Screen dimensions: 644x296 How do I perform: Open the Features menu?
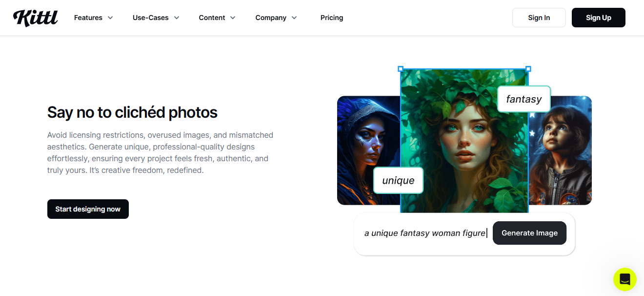pos(88,18)
